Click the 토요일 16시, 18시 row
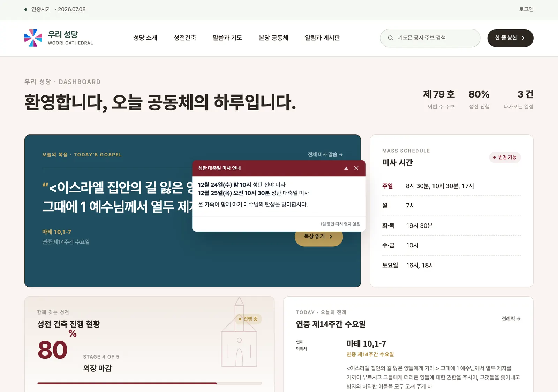The height and width of the screenshot is (392, 558). coord(452,265)
